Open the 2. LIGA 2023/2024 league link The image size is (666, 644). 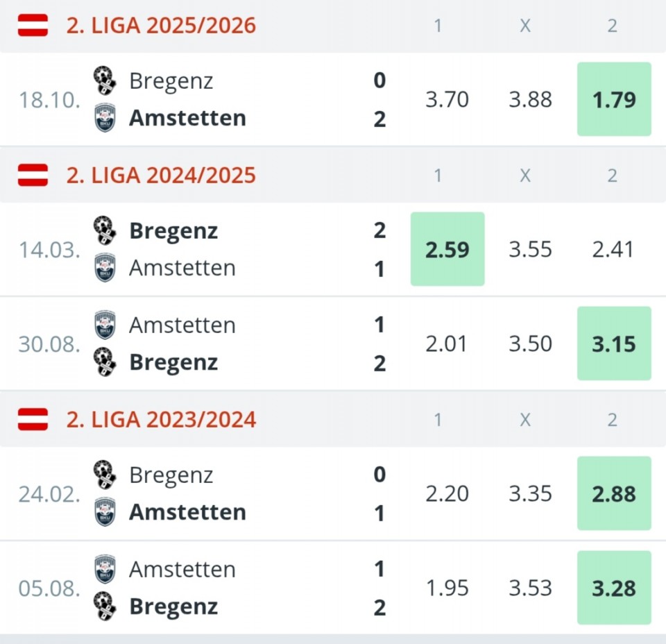click(161, 420)
